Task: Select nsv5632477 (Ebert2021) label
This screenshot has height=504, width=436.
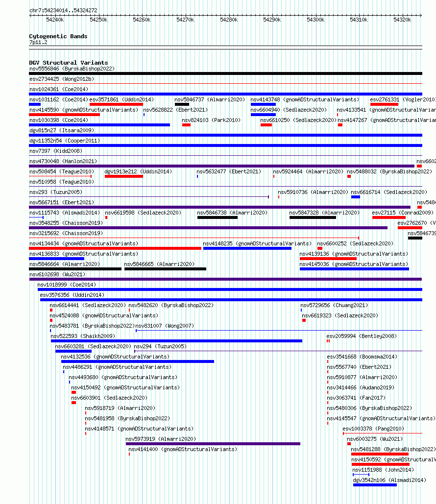Action: point(229,171)
